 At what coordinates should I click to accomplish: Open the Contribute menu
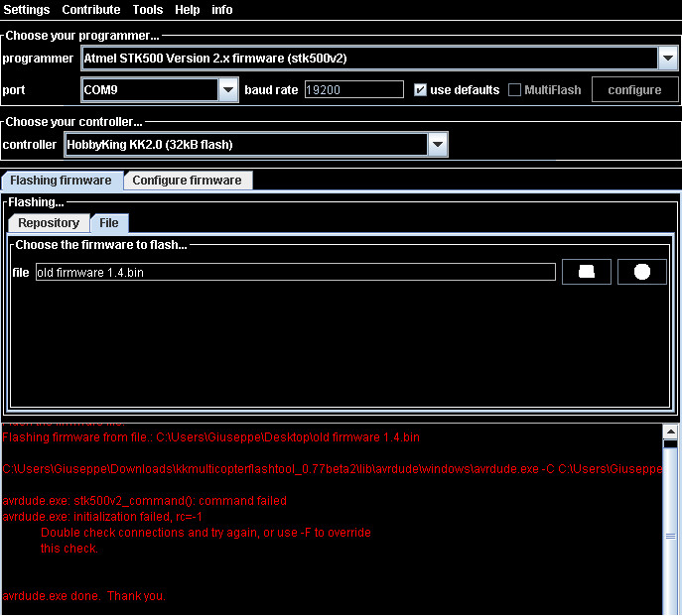click(91, 10)
